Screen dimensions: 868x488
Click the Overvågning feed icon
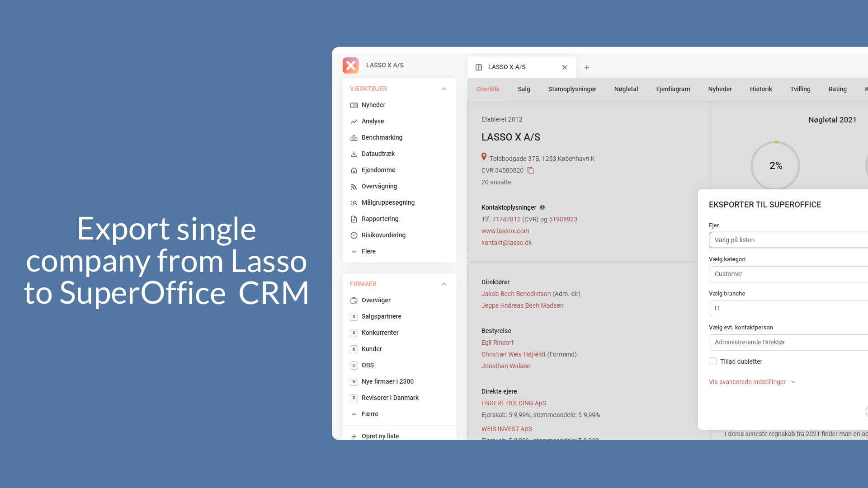click(x=354, y=187)
